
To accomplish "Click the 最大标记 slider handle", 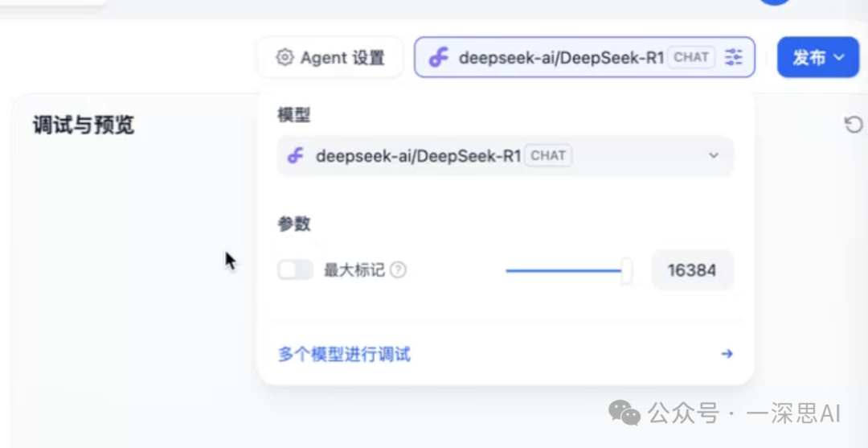I will [626, 271].
